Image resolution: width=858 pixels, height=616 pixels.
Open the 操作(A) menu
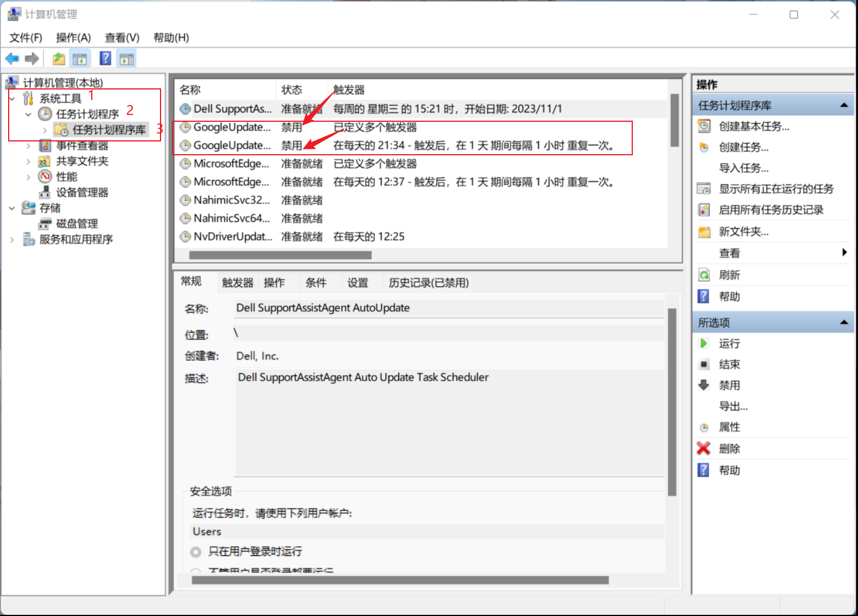point(73,38)
